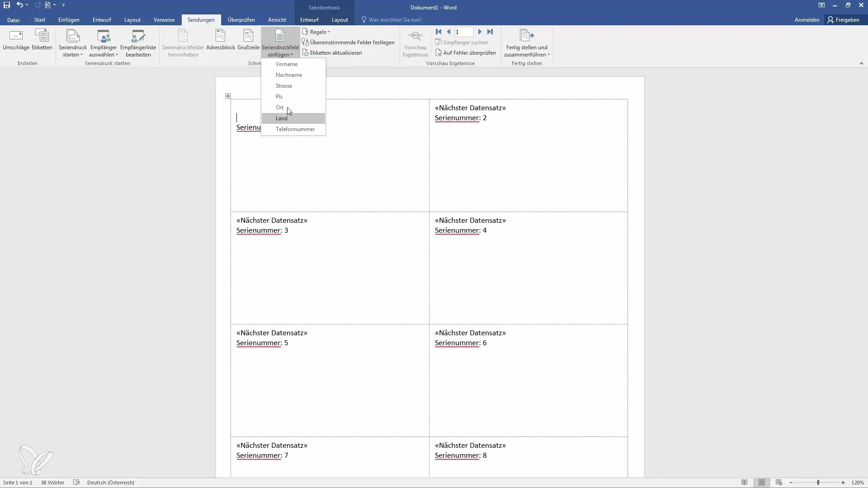Viewport: 868px width, 488px height.
Task: Customize Quick Access Toolbar dropdown arrow
Action: point(63,5)
